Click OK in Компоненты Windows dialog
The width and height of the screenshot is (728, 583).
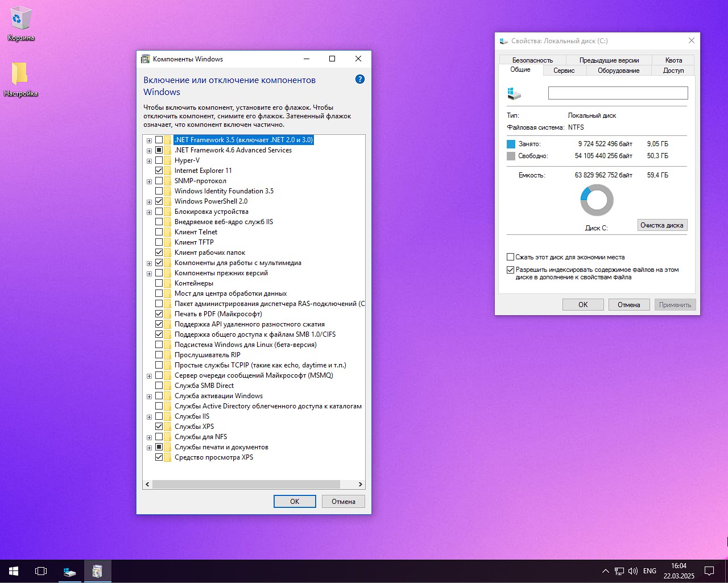295,501
